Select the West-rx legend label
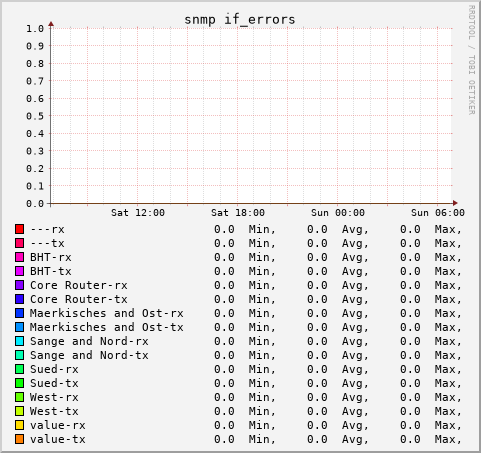 click(x=54, y=397)
